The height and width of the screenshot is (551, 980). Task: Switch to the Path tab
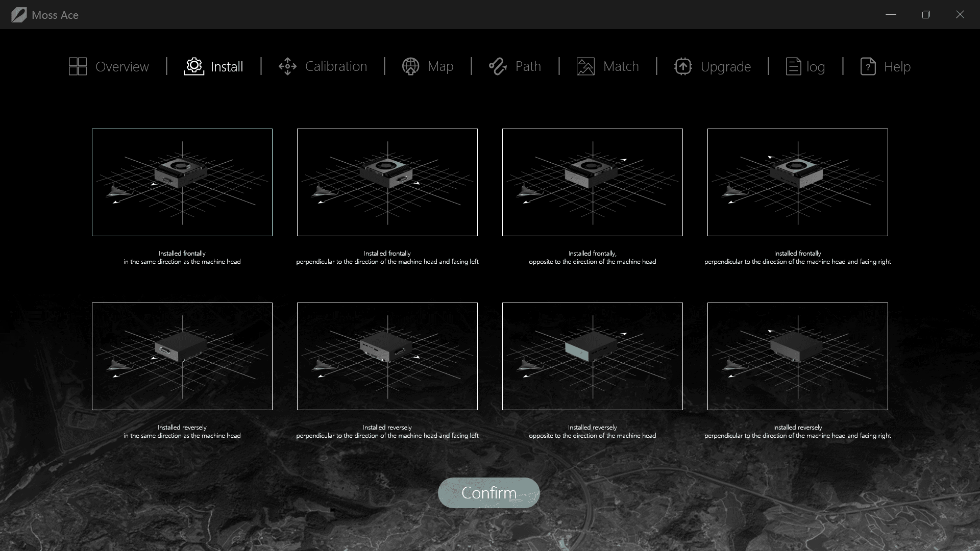click(x=528, y=67)
